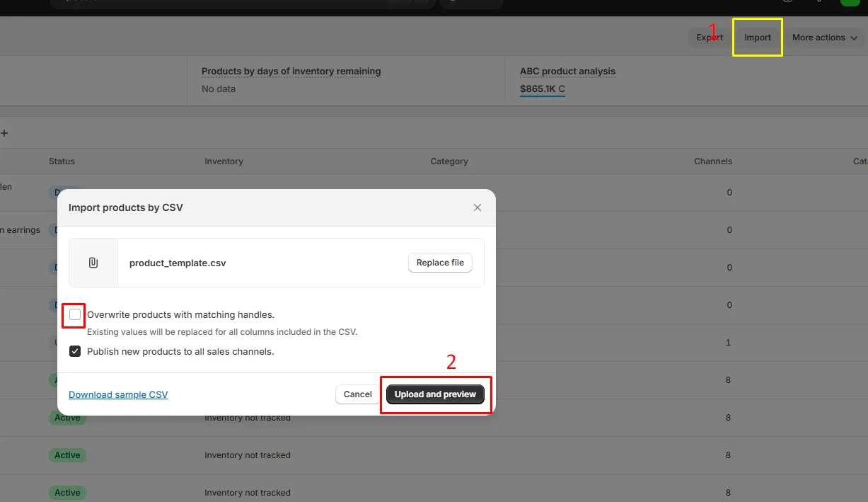
Task: Expand the Category column header options
Action: click(x=449, y=161)
